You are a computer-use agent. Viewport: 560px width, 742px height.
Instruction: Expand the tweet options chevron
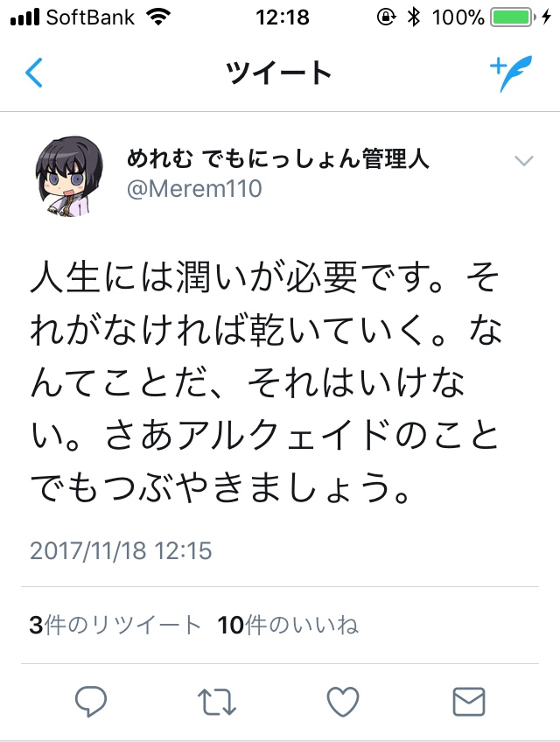pyautogui.click(x=524, y=161)
